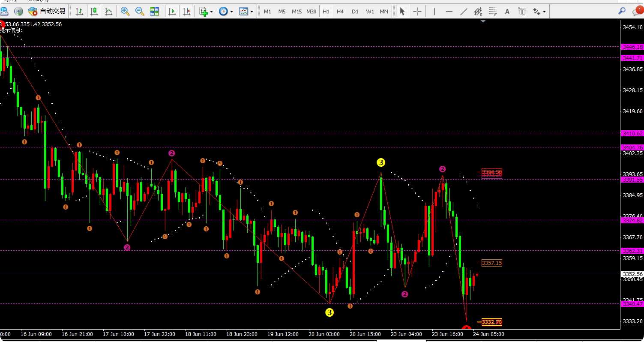The image size is (644, 342).
Task: Draw a trendline with the diagonal line tool
Action: (464, 12)
